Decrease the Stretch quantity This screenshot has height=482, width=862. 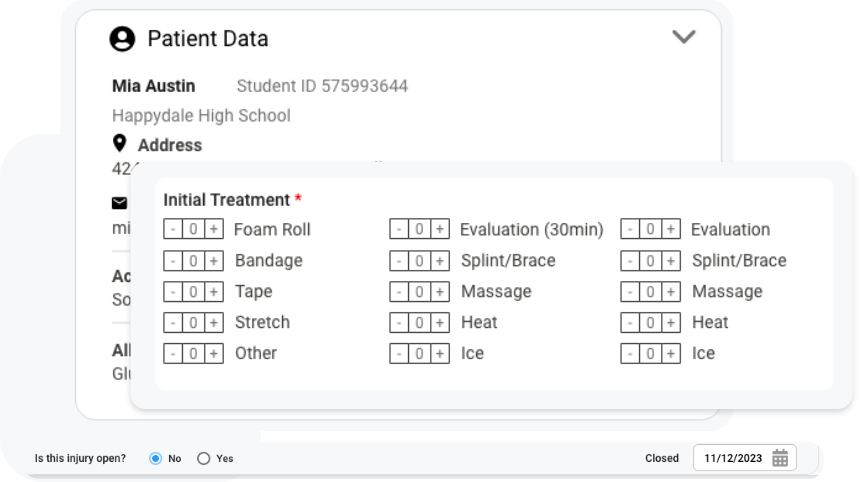click(x=173, y=322)
